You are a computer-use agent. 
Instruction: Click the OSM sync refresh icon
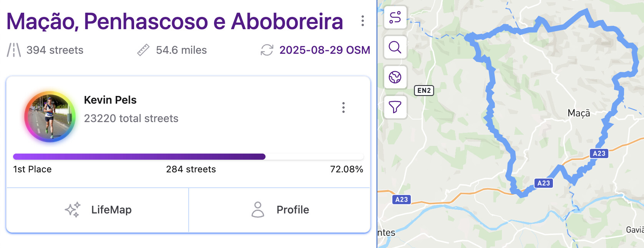point(267,50)
